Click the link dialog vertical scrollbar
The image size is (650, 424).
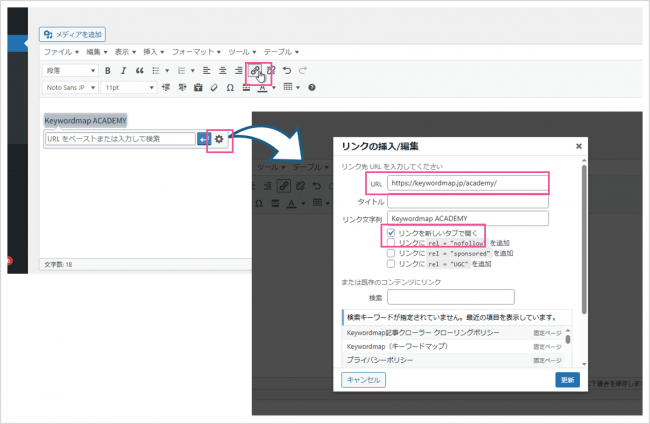(x=584, y=239)
